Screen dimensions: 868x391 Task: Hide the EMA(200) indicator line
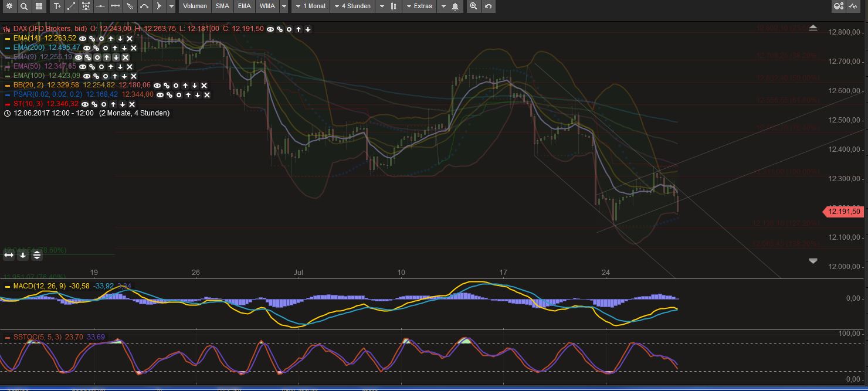click(86, 48)
